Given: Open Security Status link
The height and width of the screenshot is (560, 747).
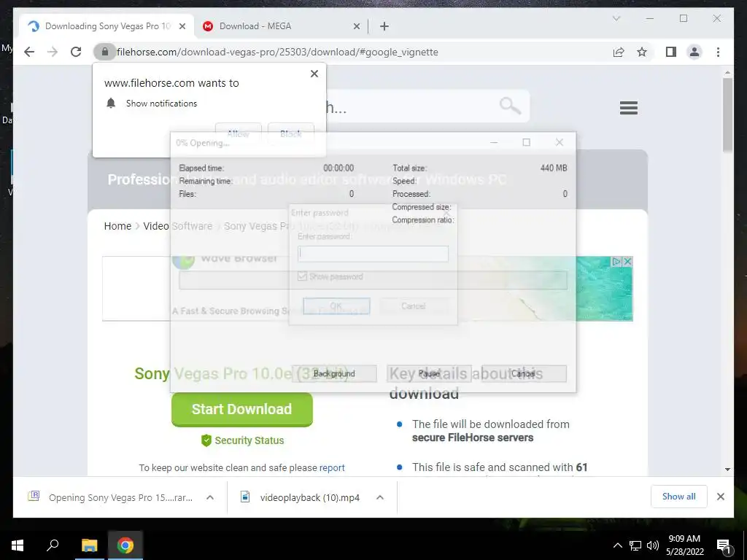Looking at the screenshot, I should (242, 440).
